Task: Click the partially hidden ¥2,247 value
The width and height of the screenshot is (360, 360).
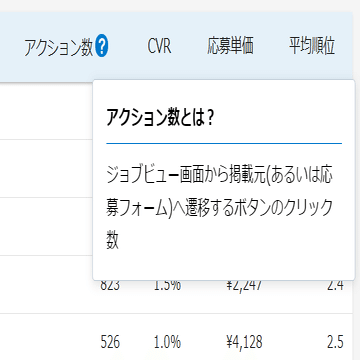Action: [244, 286]
